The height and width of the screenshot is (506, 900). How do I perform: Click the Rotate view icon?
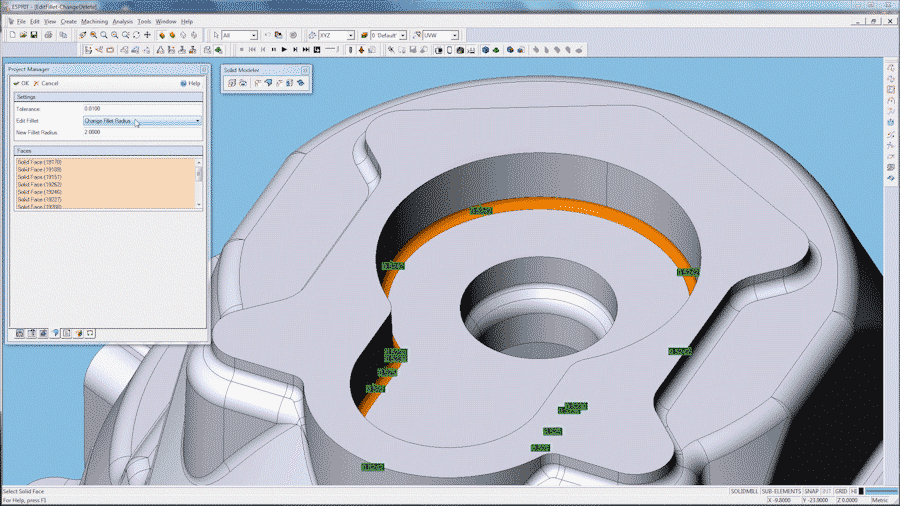[137, 35]
